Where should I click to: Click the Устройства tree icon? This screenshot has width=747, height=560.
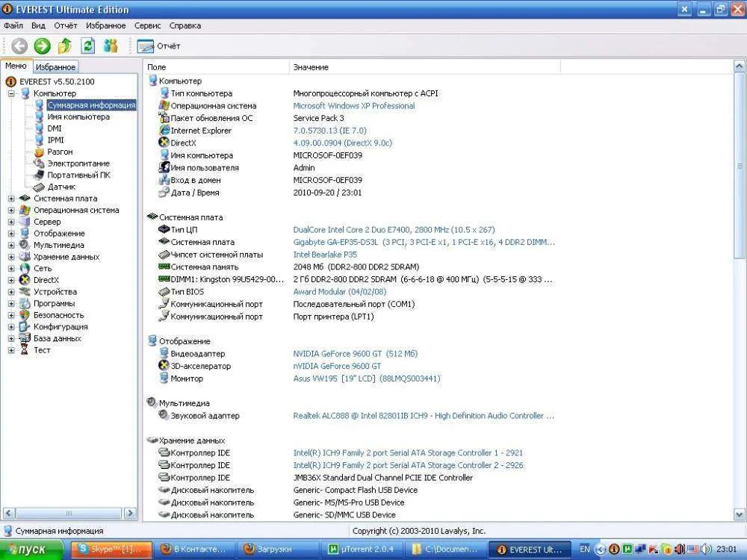(x=25, y=292)
